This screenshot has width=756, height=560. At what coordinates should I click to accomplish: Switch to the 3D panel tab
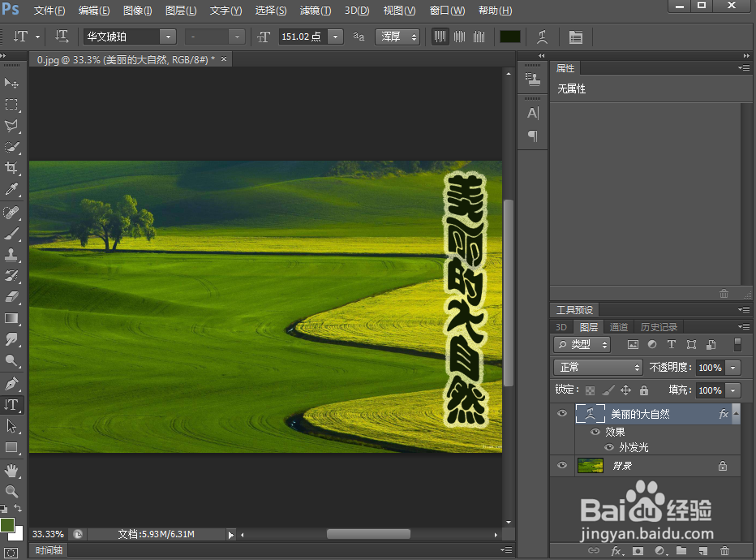point(561,327)
